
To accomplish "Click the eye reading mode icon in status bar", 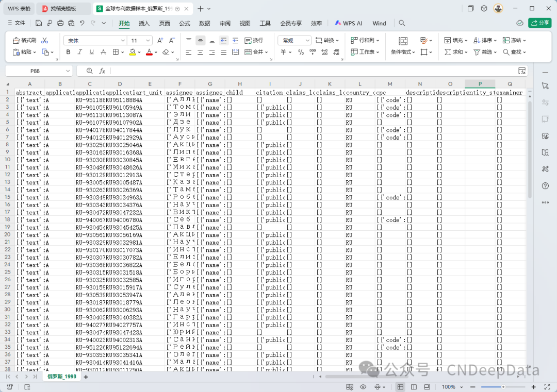I will click(363, 387).
